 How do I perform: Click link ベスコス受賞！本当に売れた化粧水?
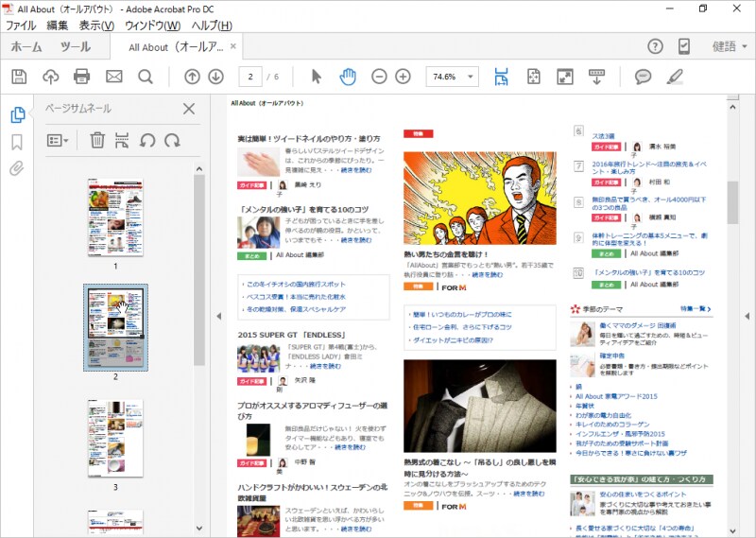pos(296,297)
